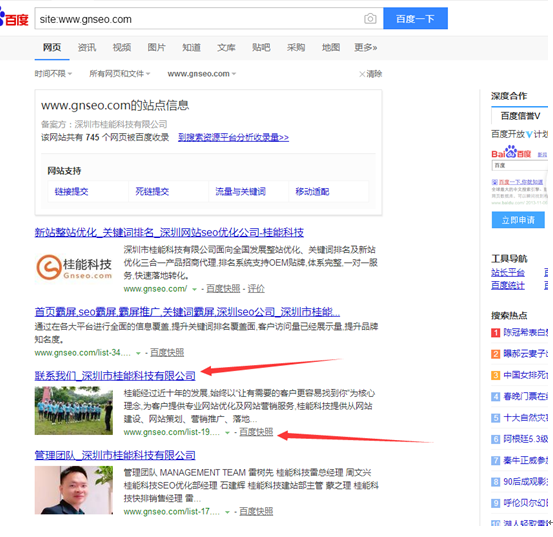Click the 桂能科技 Gnseo.com logo thumbnail
The height and width of the screenshot is (537, 553).
pyautogui.click(x=74, y=267)
